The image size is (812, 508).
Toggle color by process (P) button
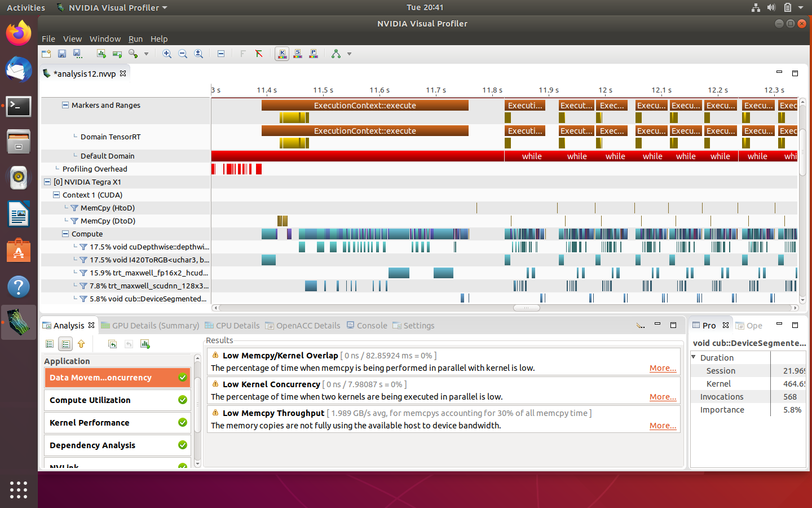tap(314, 54)
